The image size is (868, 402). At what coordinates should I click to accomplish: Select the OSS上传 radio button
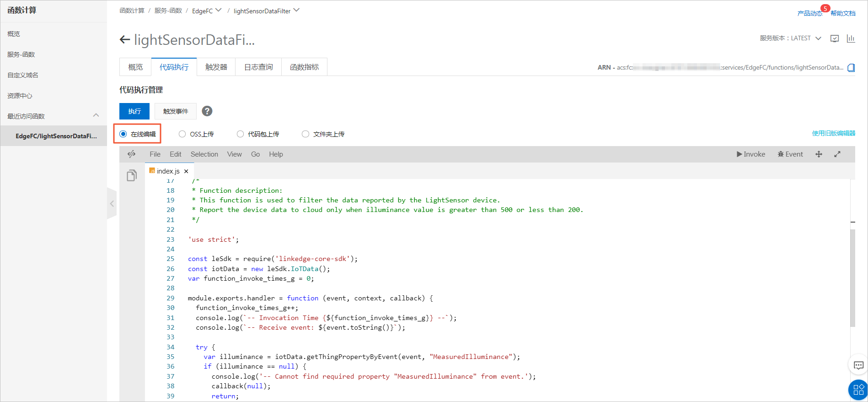click(182, 134)
